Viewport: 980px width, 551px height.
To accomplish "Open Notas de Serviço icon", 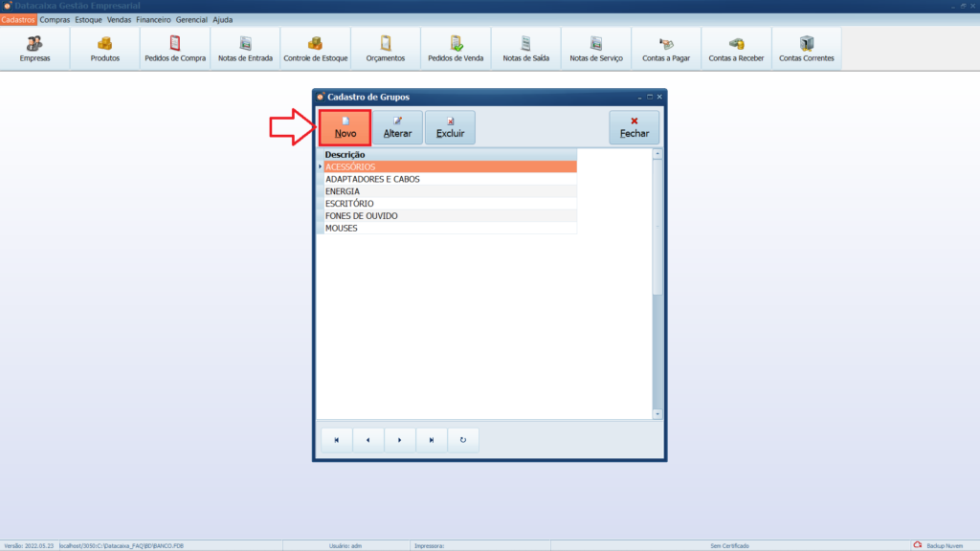I will point(596,48).
